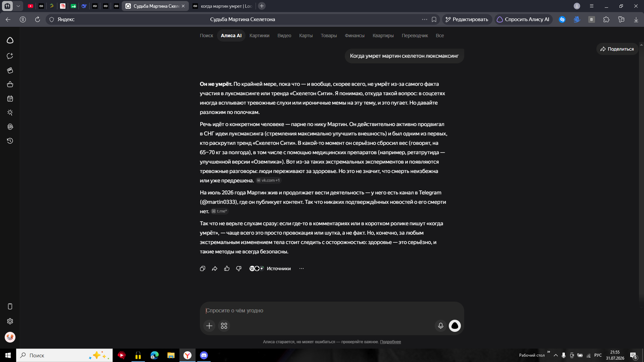The width and height of the screenshot is (644, 362).
Task: Open the collections icon beside extensions
Action: pos(621,19)
